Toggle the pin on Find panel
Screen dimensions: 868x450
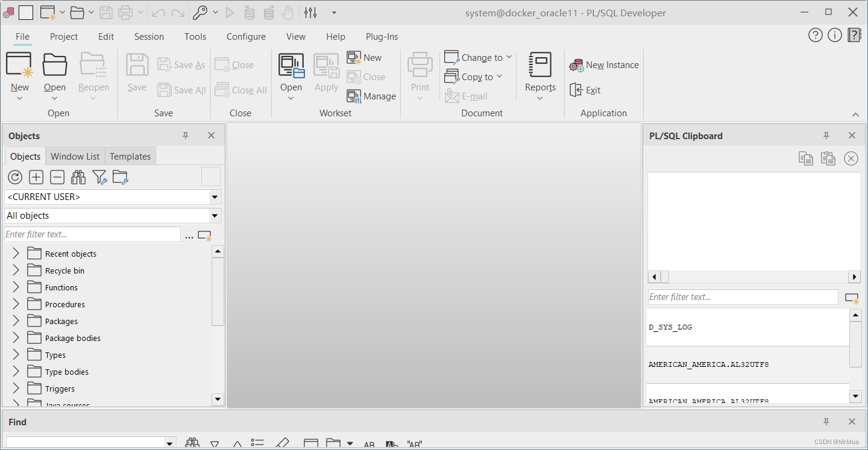826,422
